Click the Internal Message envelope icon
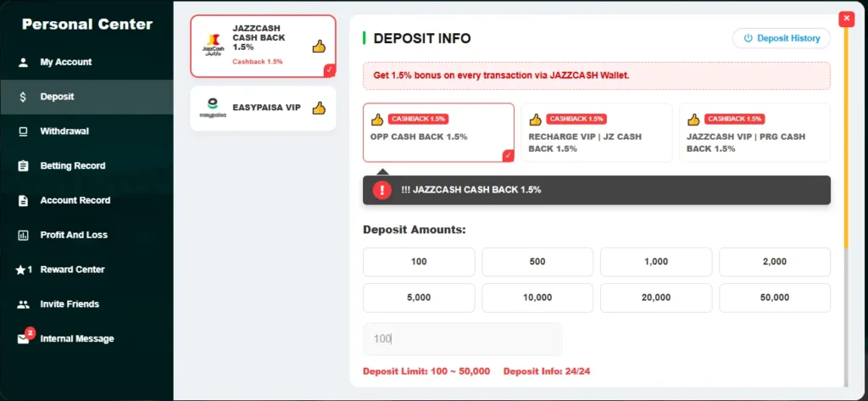 (x=23, y=339)
